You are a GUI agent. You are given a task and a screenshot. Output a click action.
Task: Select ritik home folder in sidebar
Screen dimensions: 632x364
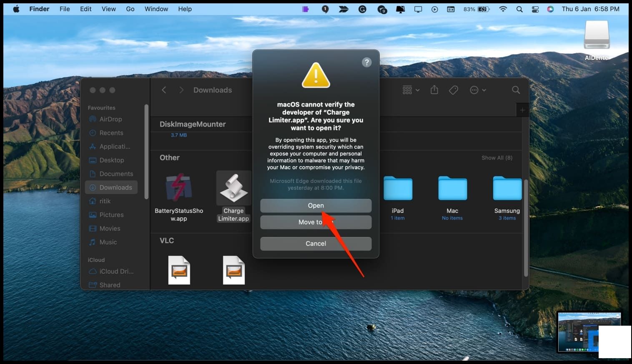tap(111, 201)
